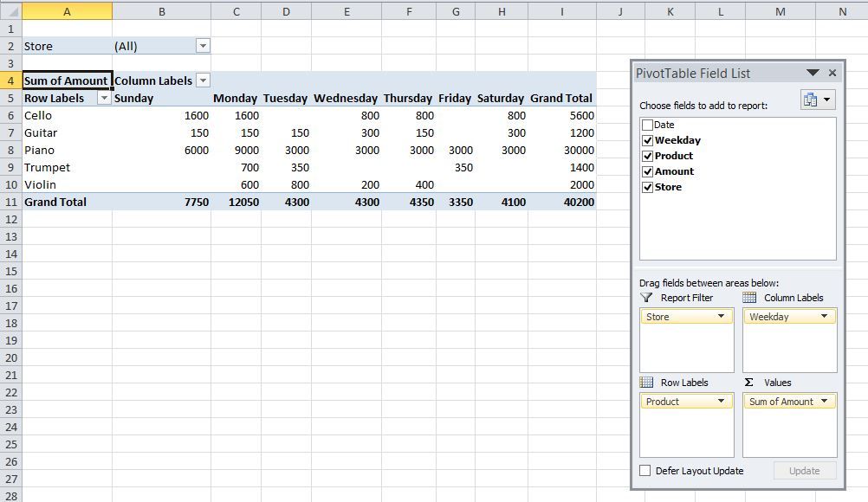Uncheck the Weekday field checkbox
This screenshot has height=502, width=868.
tap(647, 139)
